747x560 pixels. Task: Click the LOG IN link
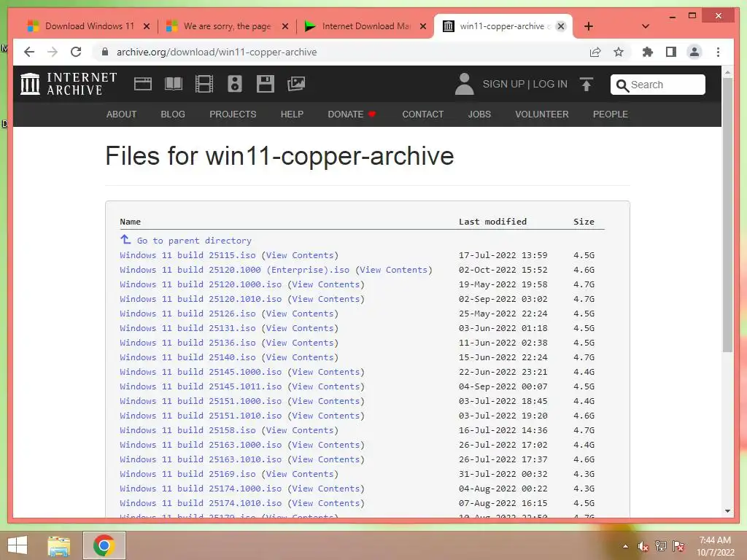[x=550, y=85]
